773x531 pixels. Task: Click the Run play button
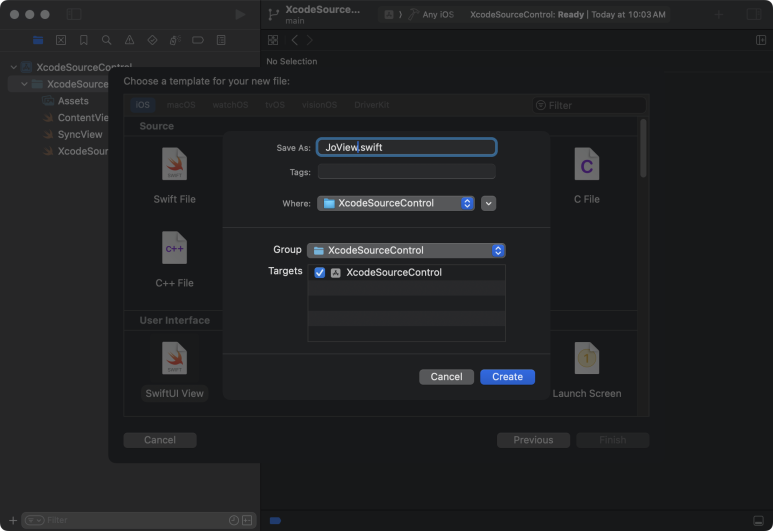(x=240, y=14)
